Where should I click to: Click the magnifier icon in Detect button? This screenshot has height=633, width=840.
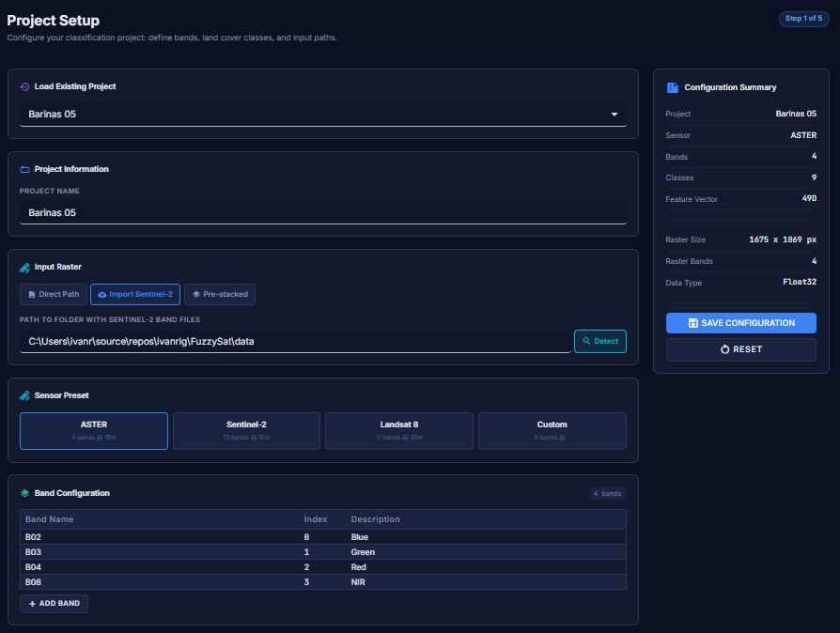click(x=586, y=341)
